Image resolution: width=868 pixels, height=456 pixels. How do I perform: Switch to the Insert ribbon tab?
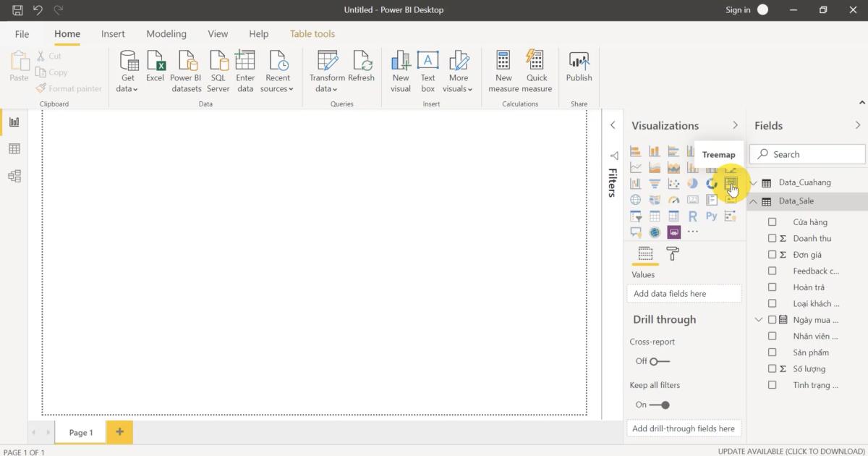click(x=113, y=33)
